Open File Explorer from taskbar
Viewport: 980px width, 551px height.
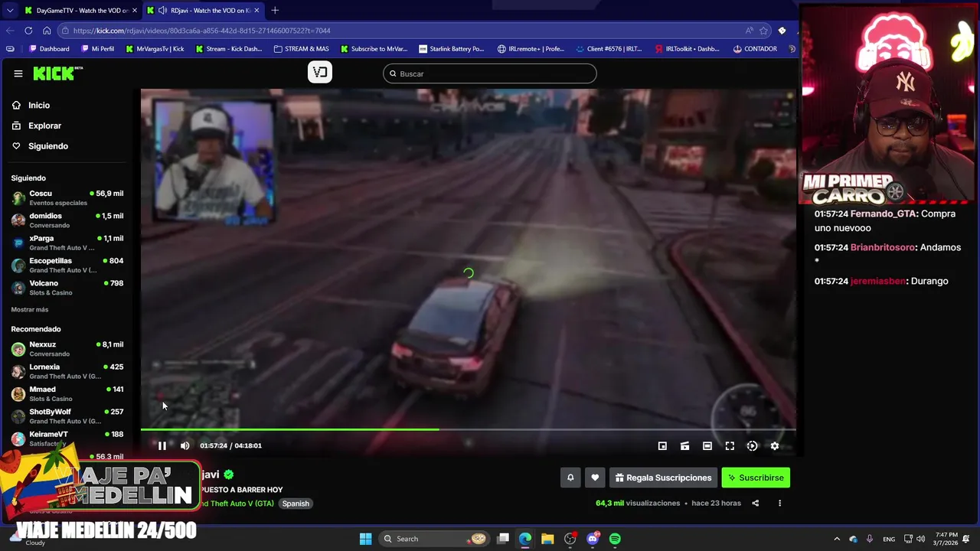coord(547,539)
